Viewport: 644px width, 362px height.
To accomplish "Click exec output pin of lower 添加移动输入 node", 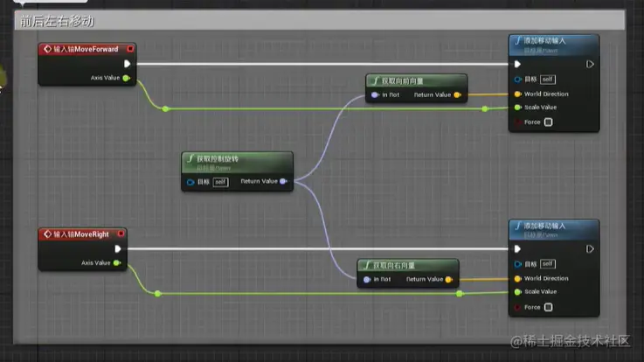I will tap(590, 249).
